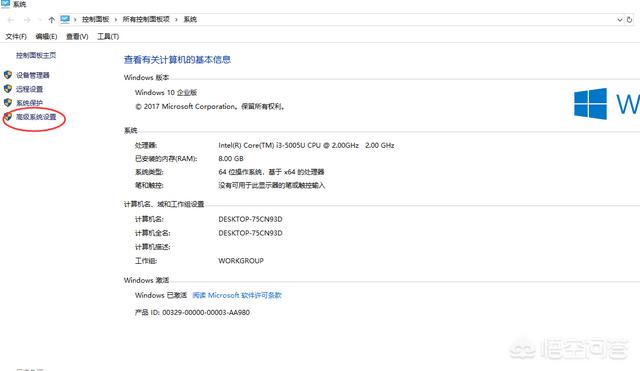Open 控制面板主页 link
640x371 pixels.
tap(36, 55)
